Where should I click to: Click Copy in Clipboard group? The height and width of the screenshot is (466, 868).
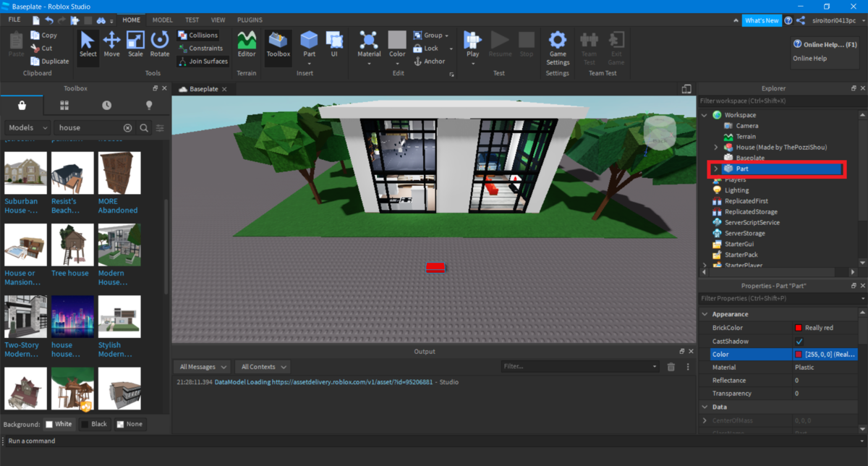click(x=43, y=35)
